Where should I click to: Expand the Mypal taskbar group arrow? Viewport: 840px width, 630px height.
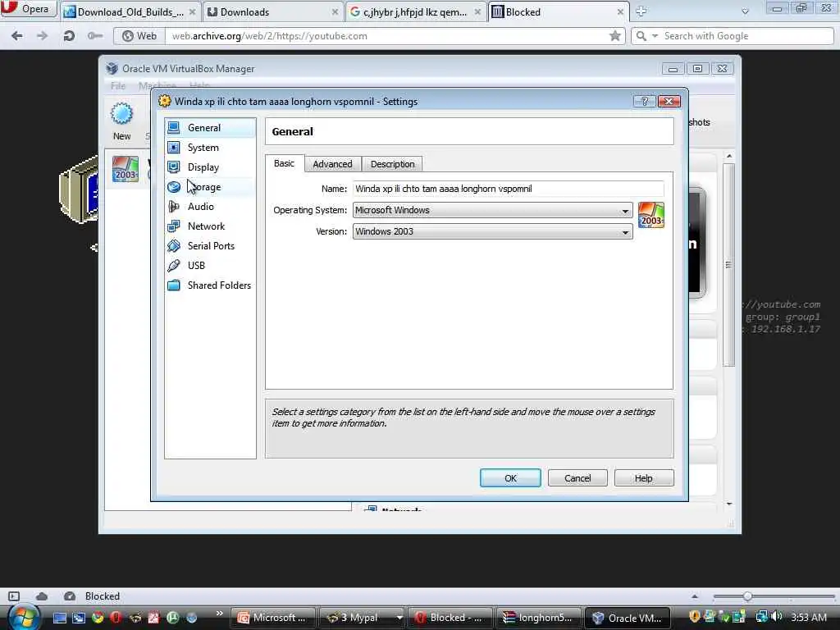399,618
